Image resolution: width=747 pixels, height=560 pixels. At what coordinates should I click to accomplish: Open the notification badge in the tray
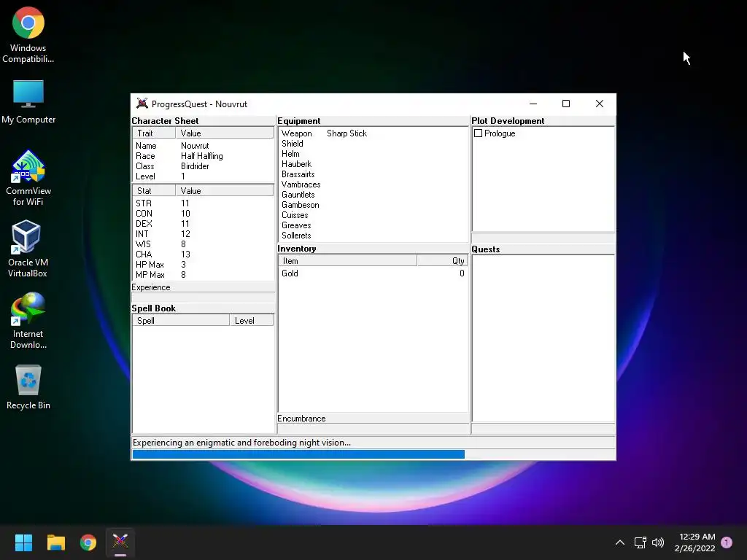click(727, 542)
